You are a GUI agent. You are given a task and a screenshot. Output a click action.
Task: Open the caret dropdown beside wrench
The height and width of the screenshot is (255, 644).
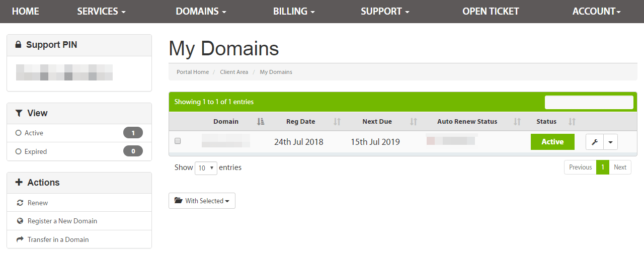coord(610,142)
